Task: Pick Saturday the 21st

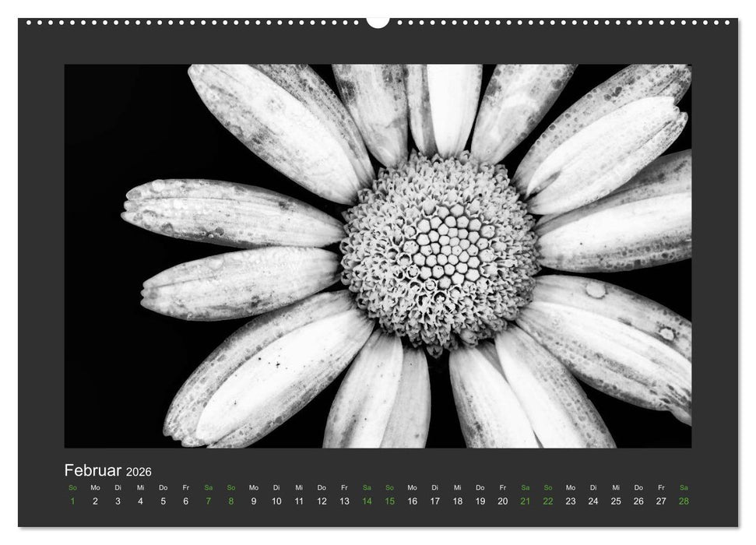Action: (x=526, y=501)
